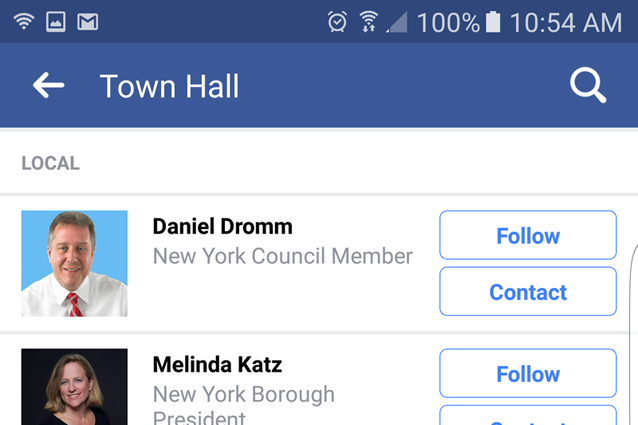This screenshot has width=638, height=425.
Task: Tap the partially visible Contact button for Melinda Katz
Action: point(528,415)
